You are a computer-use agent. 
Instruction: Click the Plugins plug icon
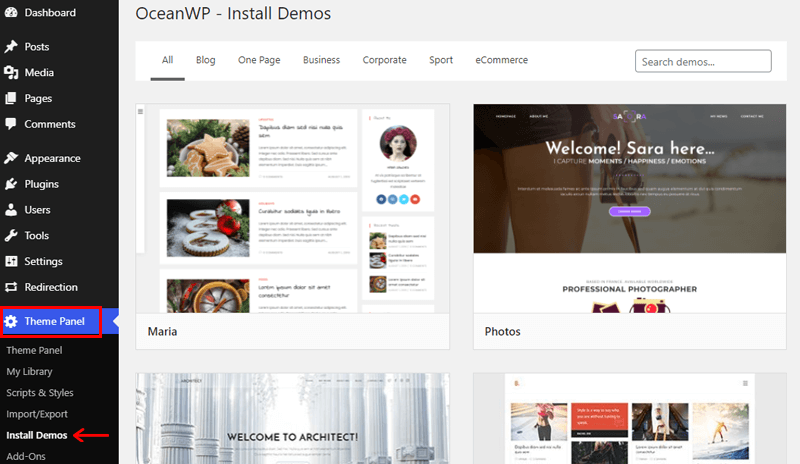(x=11, y=184)
